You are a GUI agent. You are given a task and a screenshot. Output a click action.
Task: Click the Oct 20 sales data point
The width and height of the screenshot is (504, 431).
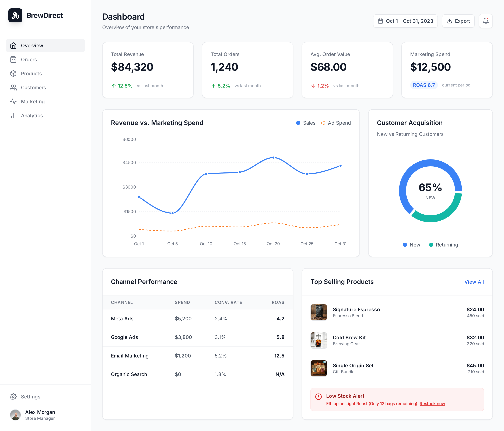(273, 158)
